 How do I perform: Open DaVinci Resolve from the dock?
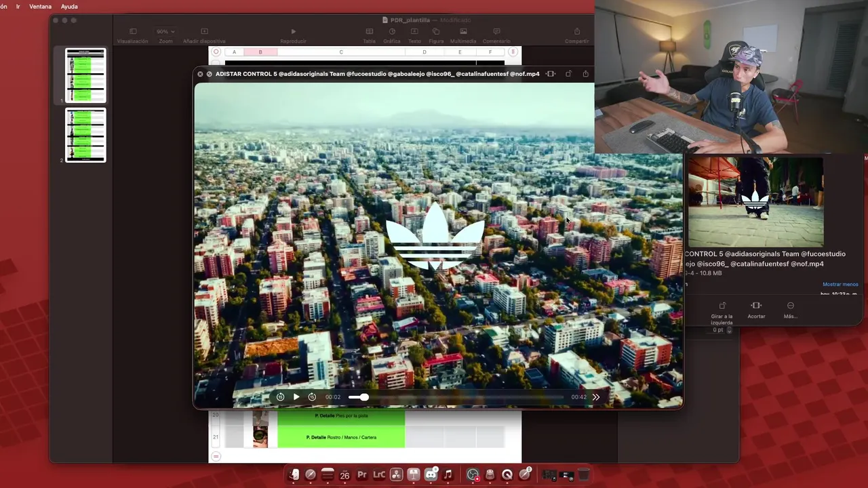[x=396, y=475]
